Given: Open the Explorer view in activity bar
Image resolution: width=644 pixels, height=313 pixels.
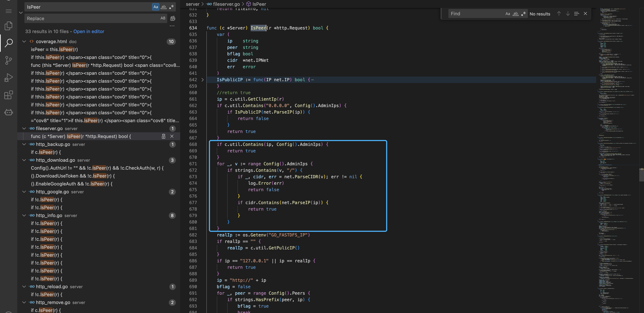Looking at the screenshot, I should [x=8, y=26].
